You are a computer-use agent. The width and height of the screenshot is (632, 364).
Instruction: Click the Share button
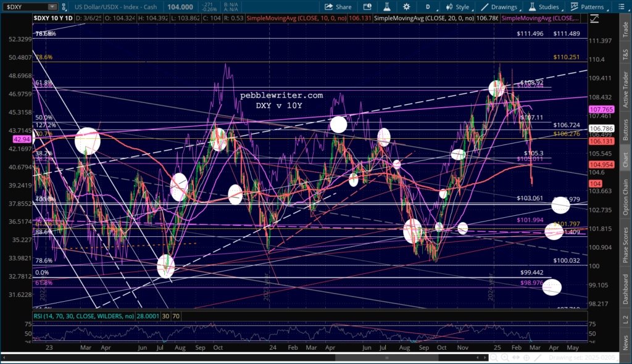pyautogui.click(x=338, y=7)
